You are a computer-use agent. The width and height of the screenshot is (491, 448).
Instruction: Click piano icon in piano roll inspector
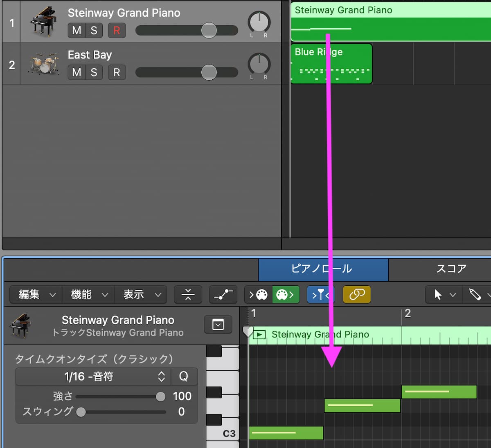(x=20, y=325)
